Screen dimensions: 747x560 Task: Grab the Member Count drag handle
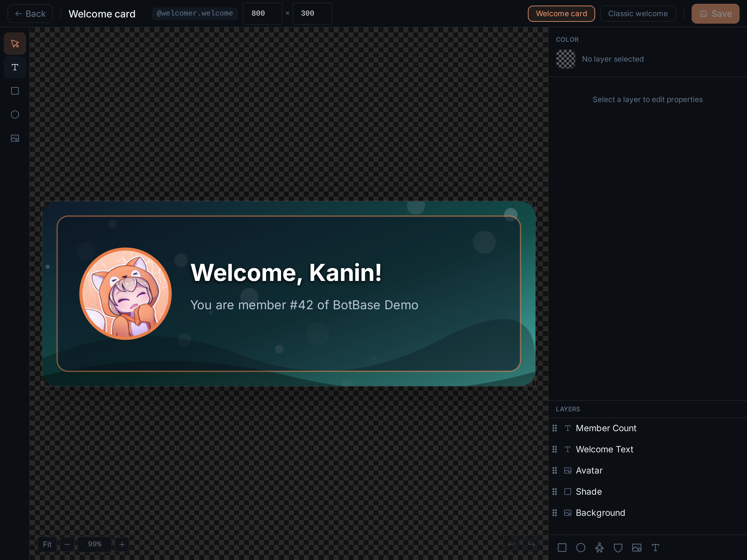tap(555, 428)
